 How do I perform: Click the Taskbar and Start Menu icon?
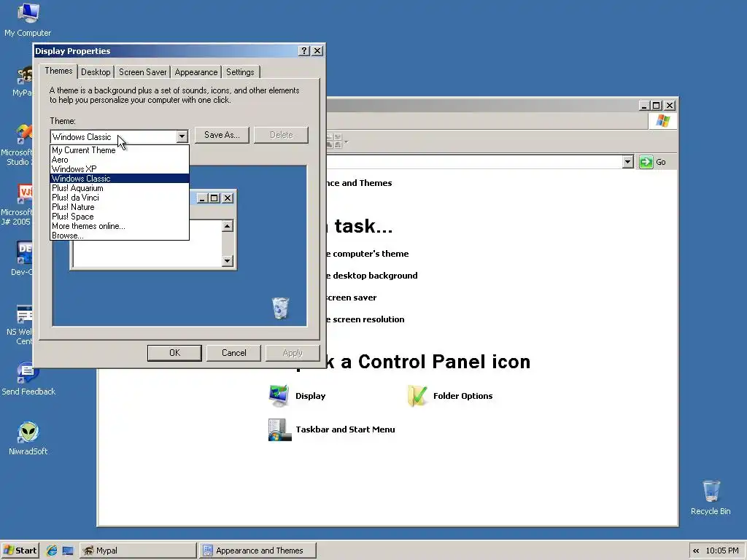click(279, 429)
